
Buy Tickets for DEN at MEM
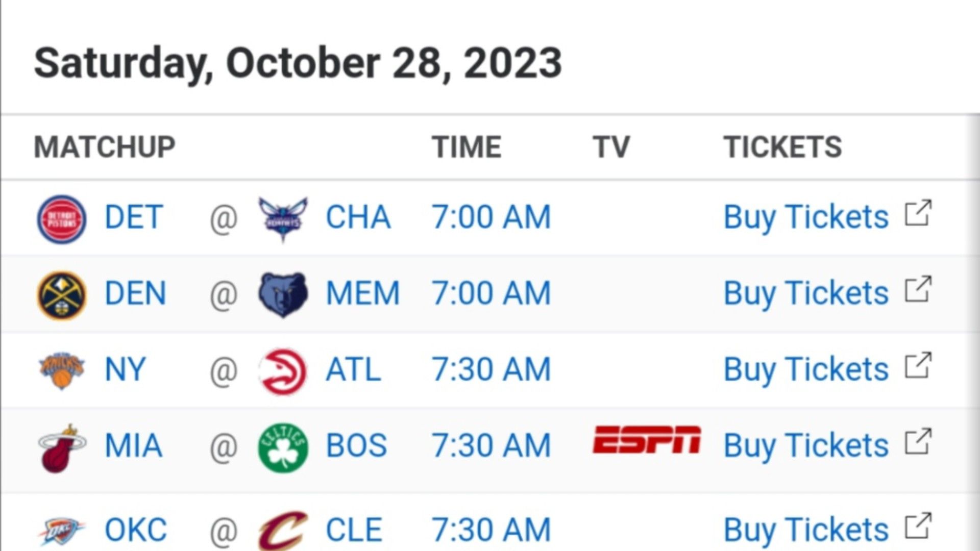click(806, 293)
